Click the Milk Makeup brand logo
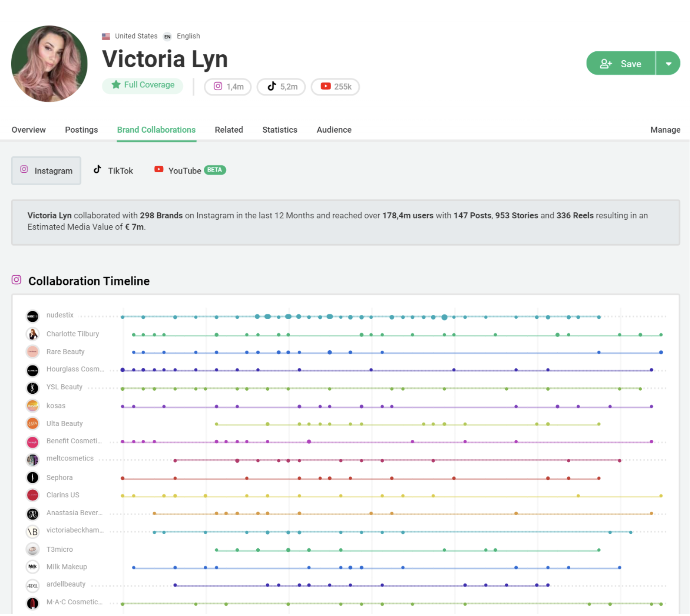This screenshot has width=690, height=616. [x=32, y=567]
